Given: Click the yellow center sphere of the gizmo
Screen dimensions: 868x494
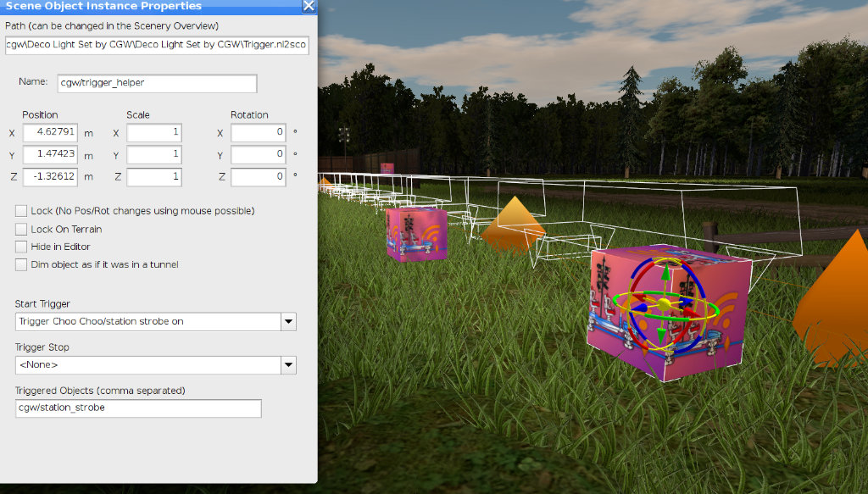Looking at the screenshot, I should coord(665,303).
